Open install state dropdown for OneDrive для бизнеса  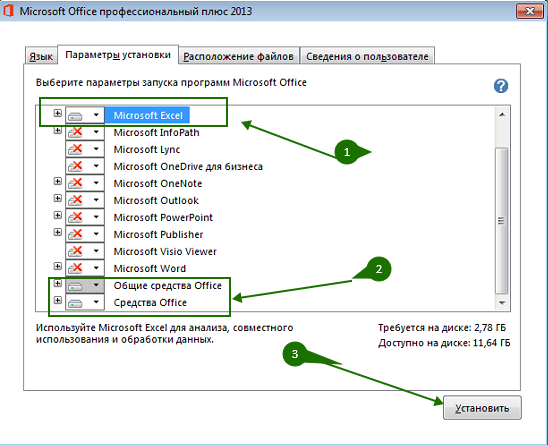[x=85, y=166]
